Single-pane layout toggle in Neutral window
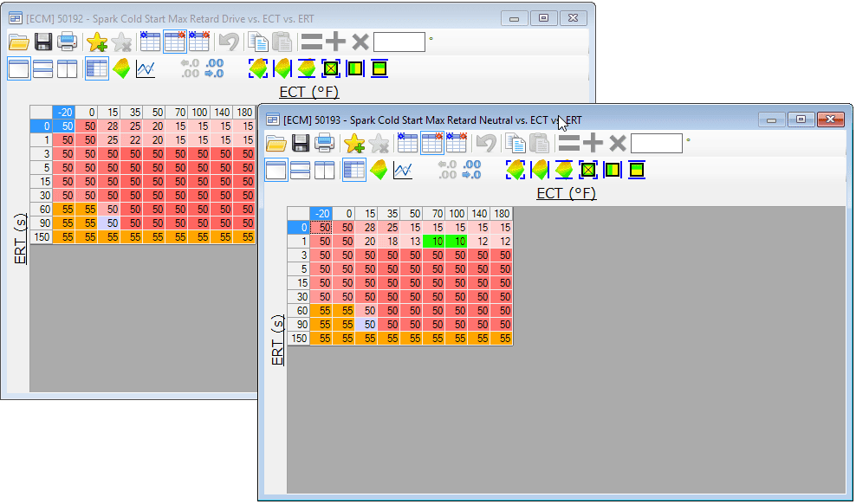 coord(276,171)
